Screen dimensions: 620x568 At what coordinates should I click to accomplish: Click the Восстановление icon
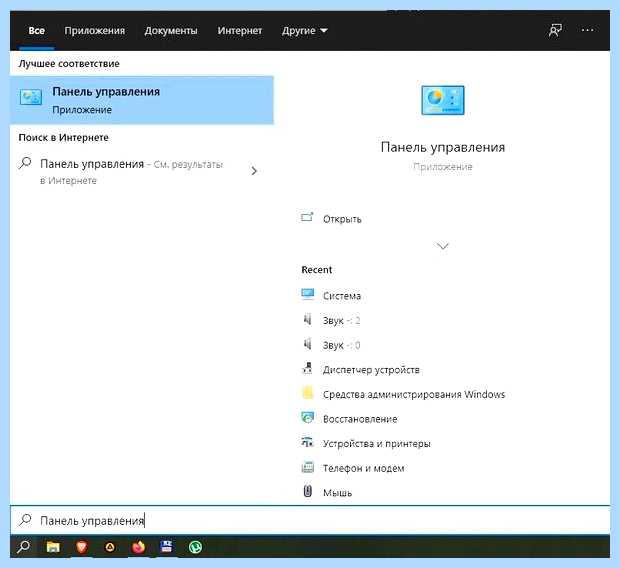tap(307, 417)
